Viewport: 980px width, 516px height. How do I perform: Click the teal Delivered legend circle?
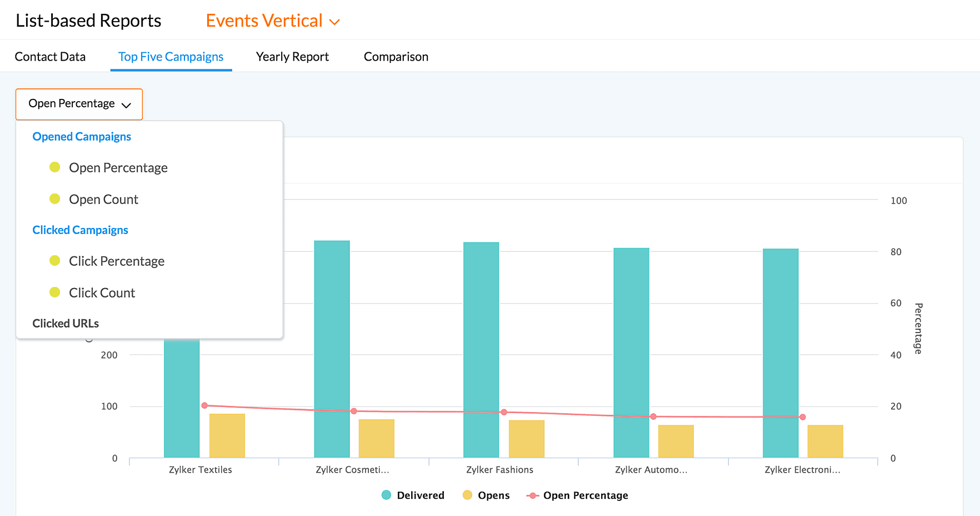pyautogui.click(x=386, y=495)
